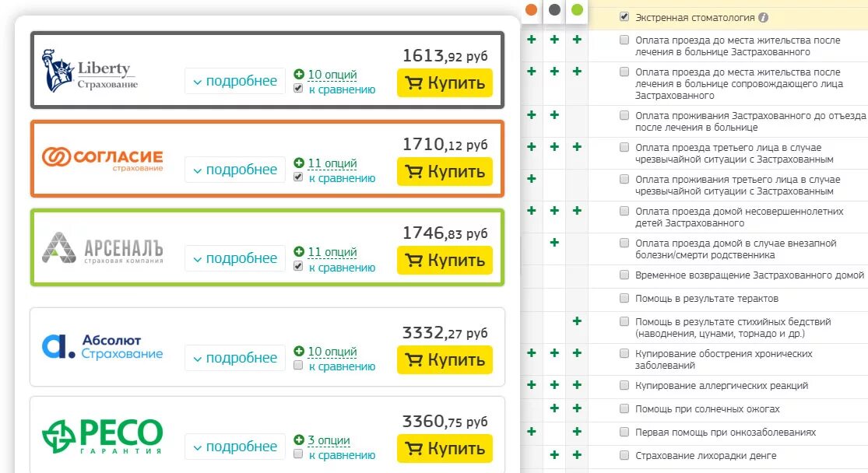The width and height of the screenshot is (868, 473).
Task: Enable Страхование лихорадки денге checkbox
Action: [x=624, y=455]
